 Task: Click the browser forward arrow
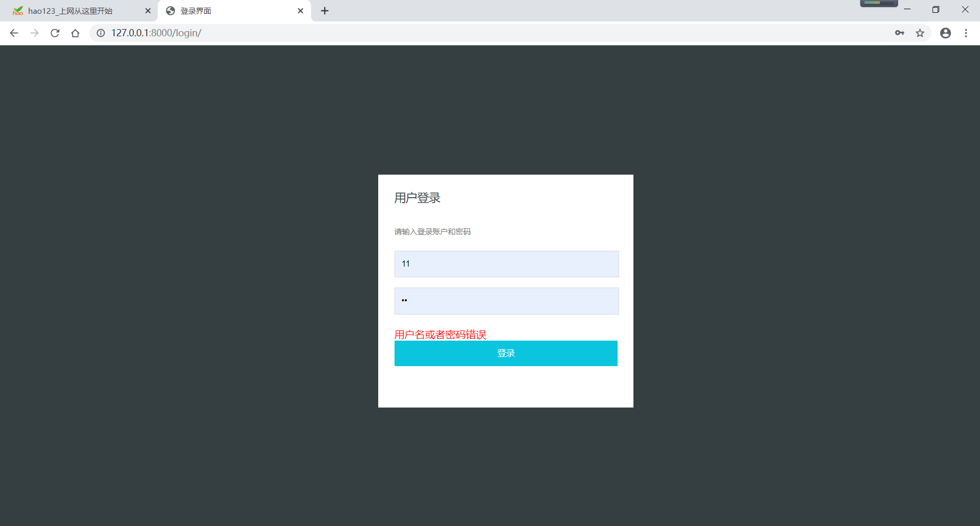coord(34,33)
